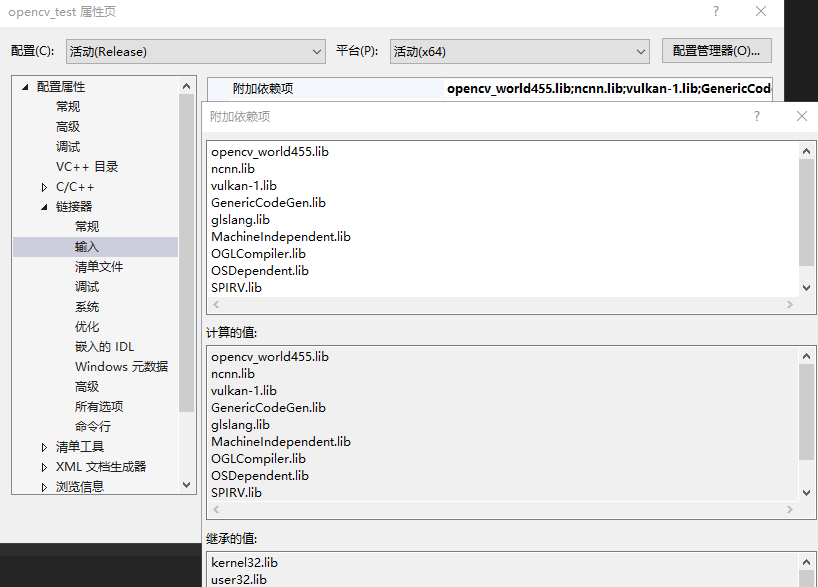Viewport: 818px width, 587px height.
Task: Click opencv_world455.lib under 计算的值
Action: pyautogui.click(x=270, y=357)
